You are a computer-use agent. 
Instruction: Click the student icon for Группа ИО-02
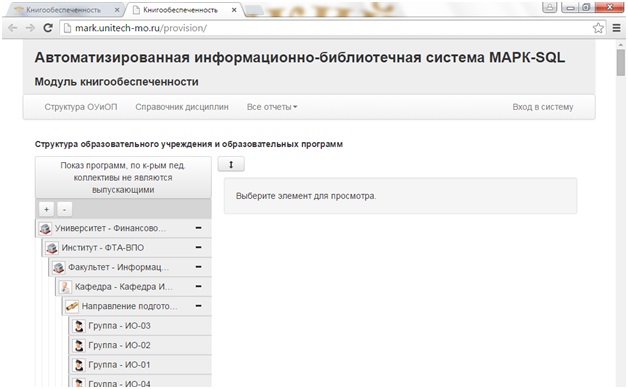tap(78, 345)
